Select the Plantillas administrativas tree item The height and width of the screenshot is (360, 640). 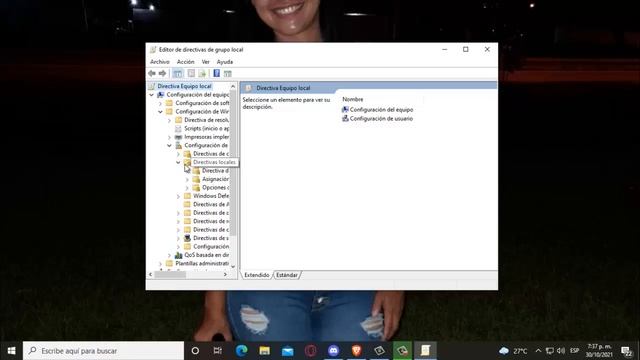202,264
